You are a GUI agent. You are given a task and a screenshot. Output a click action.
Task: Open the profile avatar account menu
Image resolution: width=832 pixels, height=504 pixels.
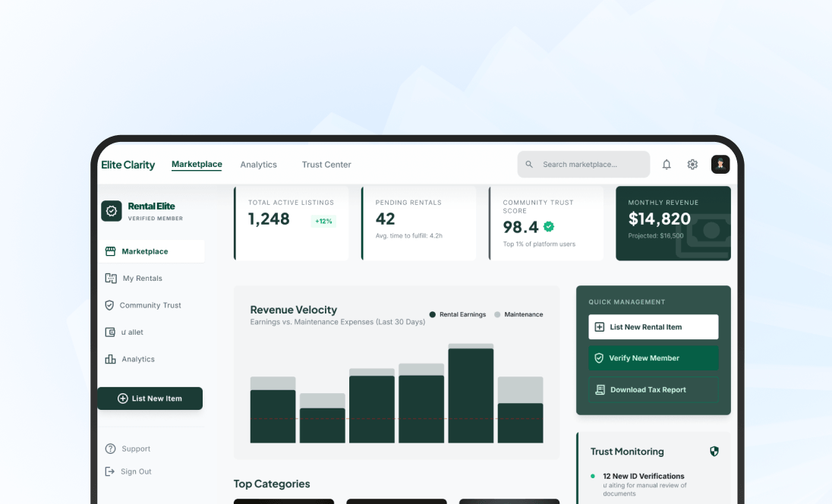(x=720, y=164)
